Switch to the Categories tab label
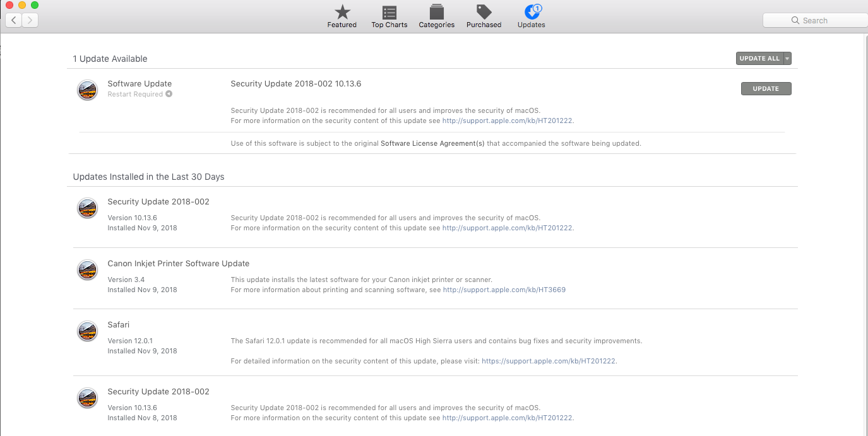 pos(437,25)
